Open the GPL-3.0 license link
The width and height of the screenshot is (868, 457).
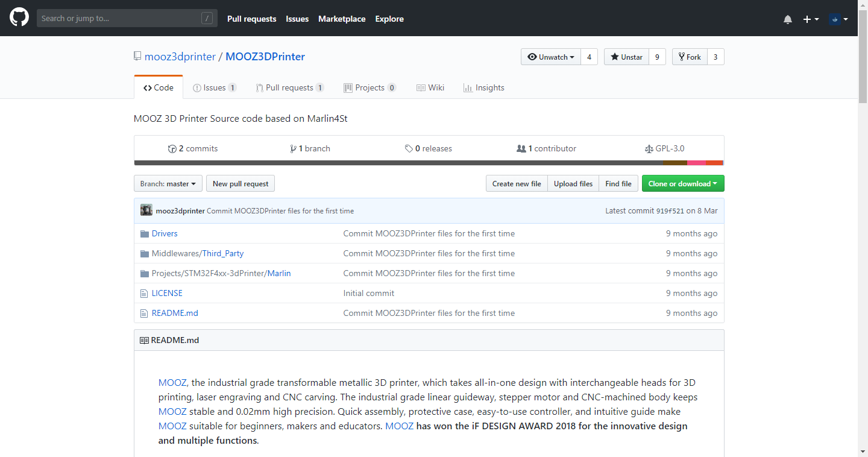click(664, 148)
